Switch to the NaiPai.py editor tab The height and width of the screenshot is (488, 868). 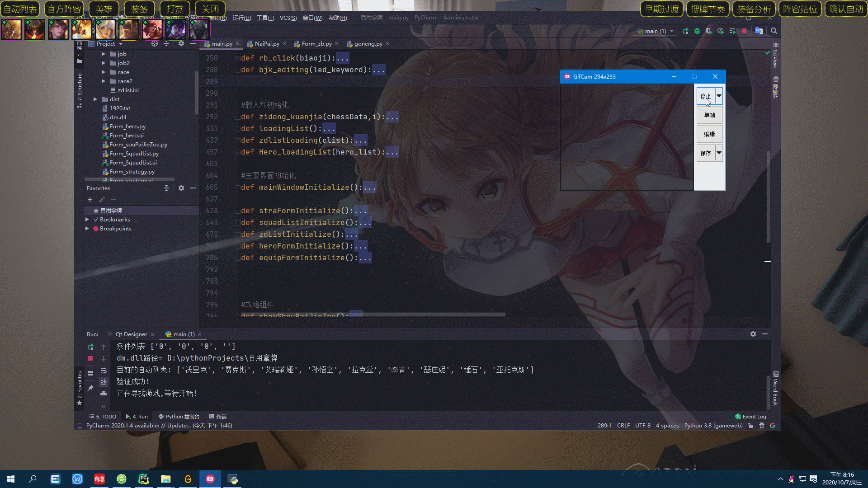click(266, 43)
